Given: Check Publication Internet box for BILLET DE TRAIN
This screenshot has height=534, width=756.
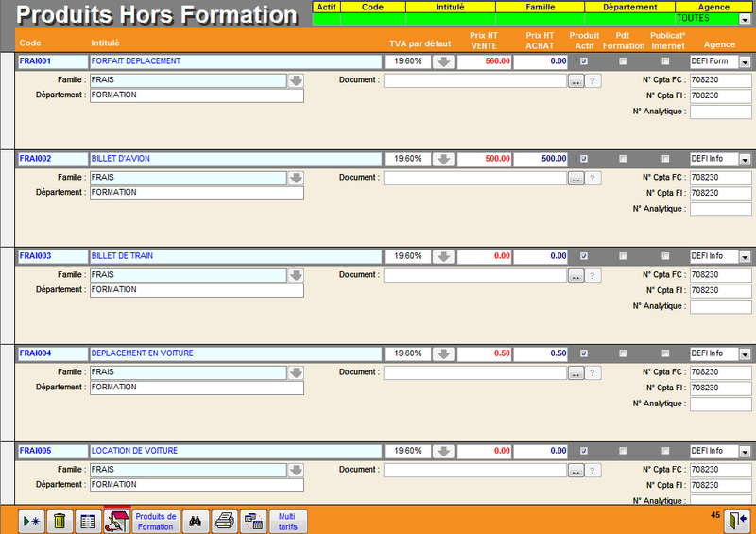Looking at the screenshot, I should point(665,256).
